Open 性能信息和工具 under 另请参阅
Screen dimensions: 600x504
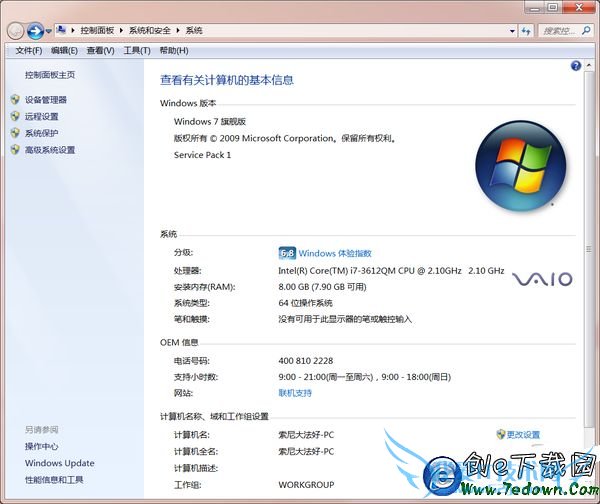tap(54, 480)
